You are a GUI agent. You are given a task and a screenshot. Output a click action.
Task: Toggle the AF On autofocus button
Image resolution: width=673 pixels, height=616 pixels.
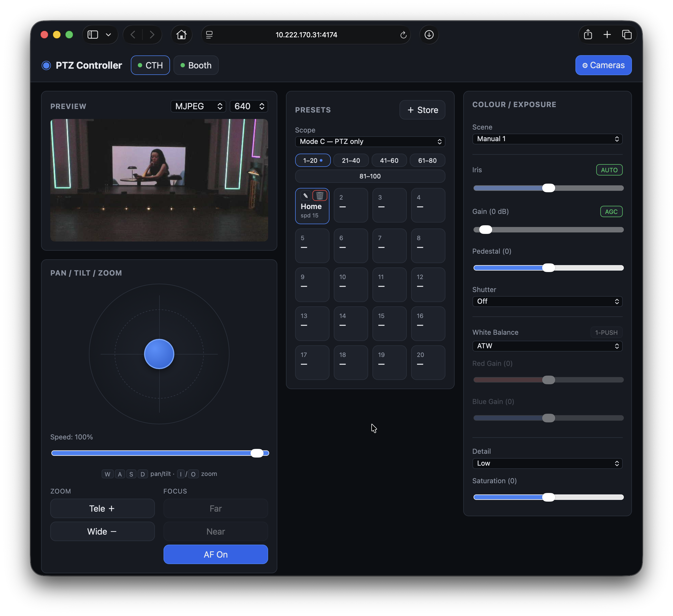click(x=216, y=555)
